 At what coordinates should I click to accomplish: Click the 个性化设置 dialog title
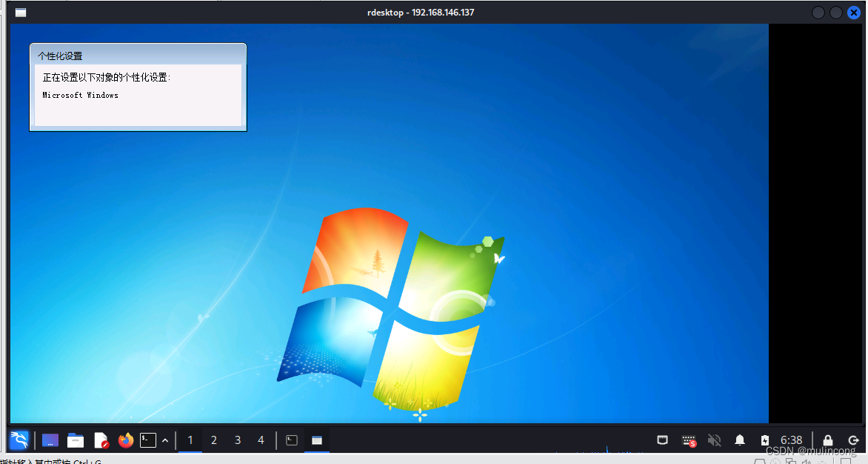coord(60,56)
